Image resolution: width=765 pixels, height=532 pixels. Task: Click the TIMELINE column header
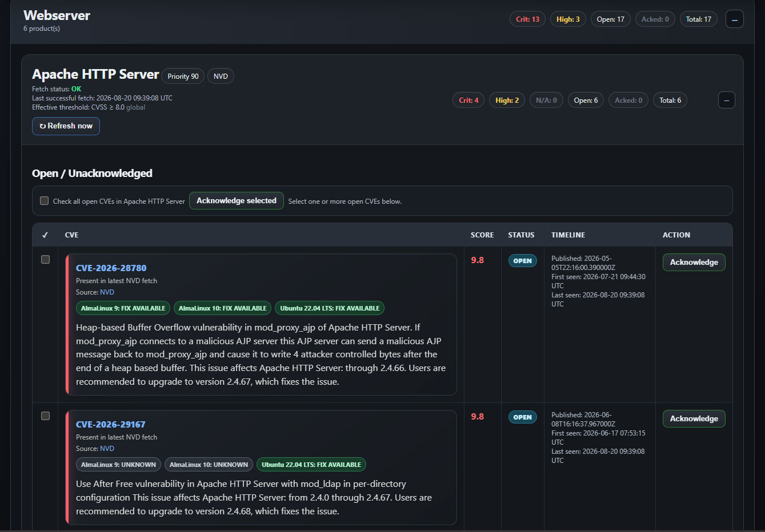point(568,235)
